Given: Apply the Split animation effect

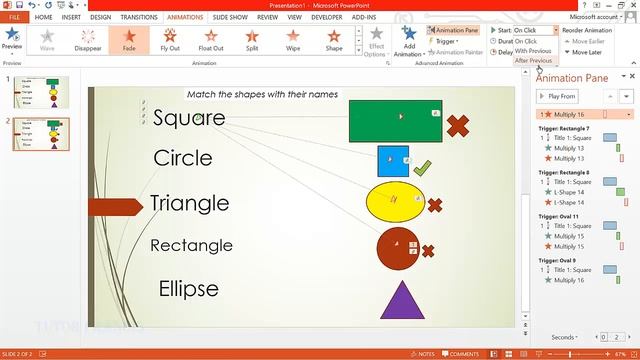Looking at the screenshot, I should click(x=252, y=40).
